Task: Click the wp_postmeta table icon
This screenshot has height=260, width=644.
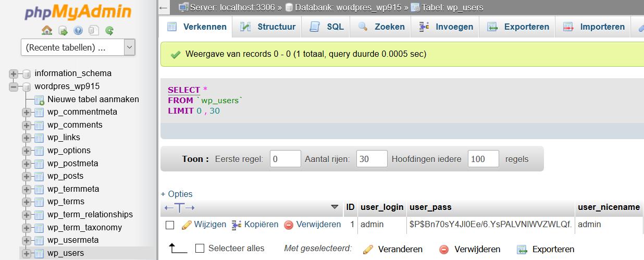Action: point(39,164)
